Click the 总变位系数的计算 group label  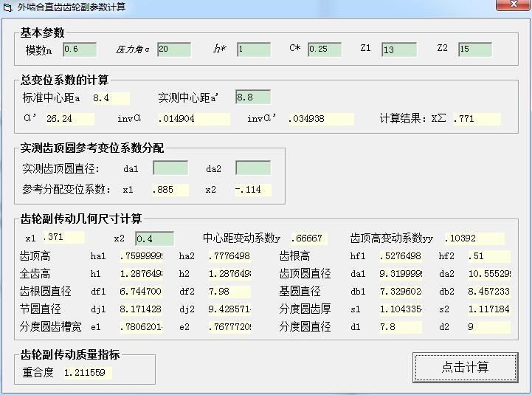point(64,80)
